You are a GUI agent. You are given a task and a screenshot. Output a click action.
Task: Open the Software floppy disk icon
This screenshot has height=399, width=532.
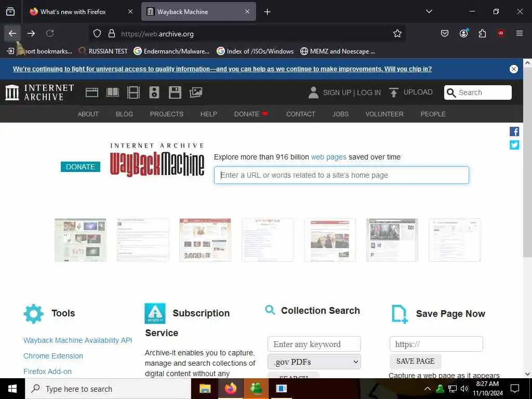175,92
